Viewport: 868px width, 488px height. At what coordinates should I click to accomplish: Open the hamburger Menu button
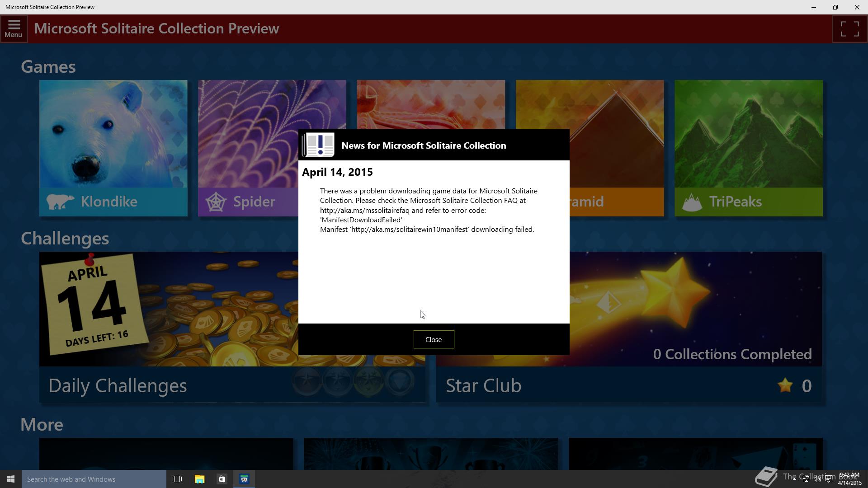tap(14, 29)
